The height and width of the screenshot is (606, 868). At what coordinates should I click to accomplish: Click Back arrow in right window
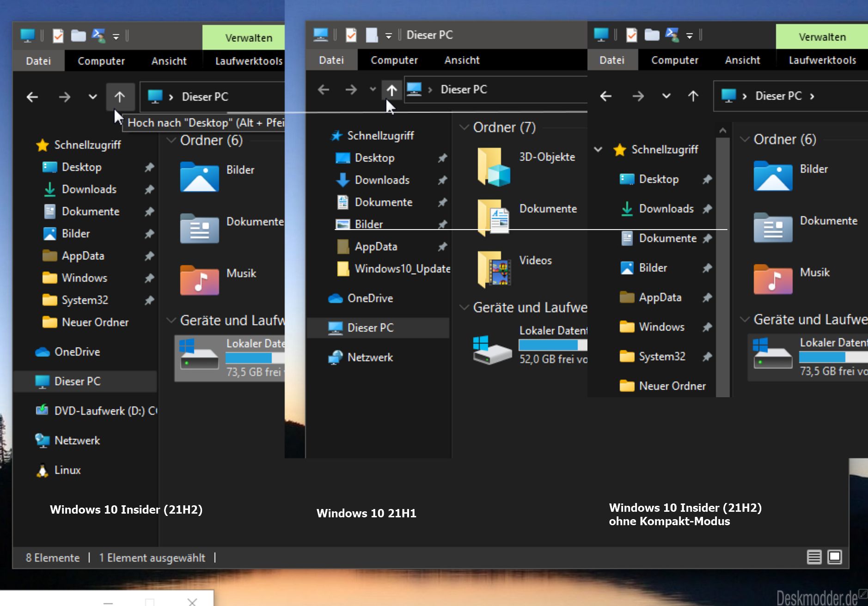pyautogui.click(x=606, y=96)
